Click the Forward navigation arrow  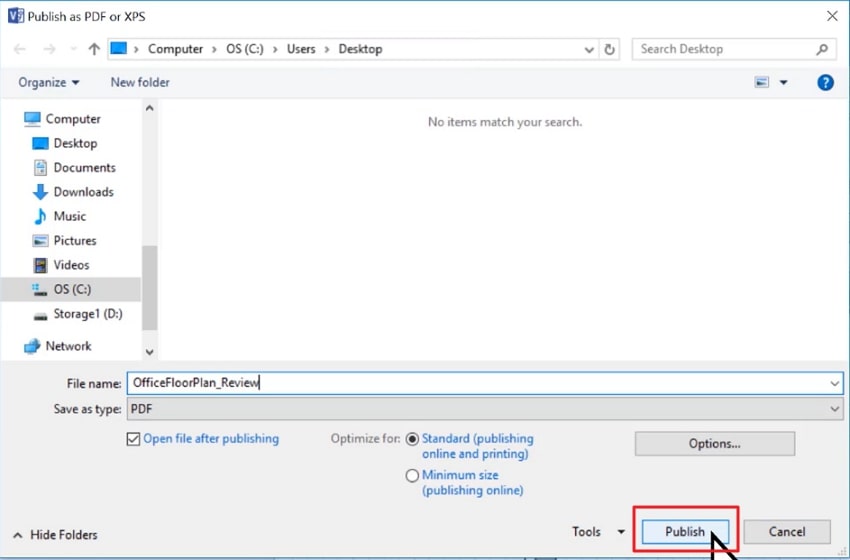pos(49,49)
